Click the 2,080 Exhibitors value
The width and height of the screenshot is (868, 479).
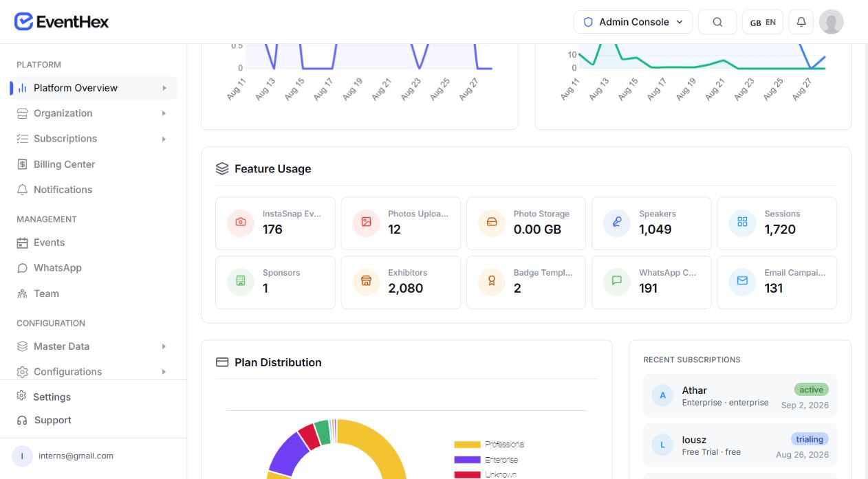[x=405, y=289]
